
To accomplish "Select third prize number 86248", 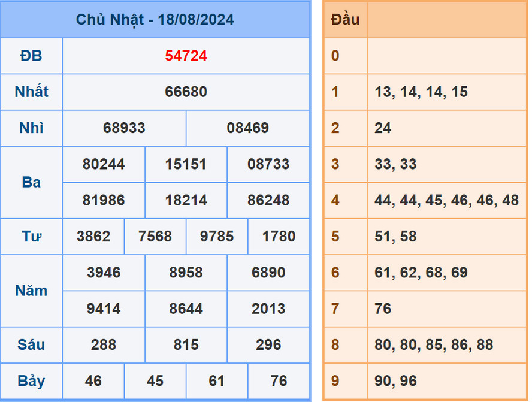I will (268, 200).
